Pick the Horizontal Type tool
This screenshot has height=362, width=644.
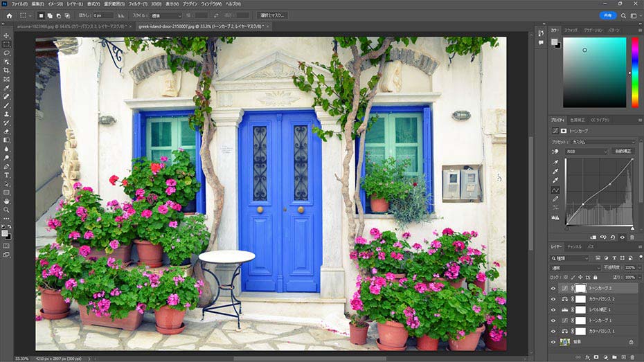(7, 175)
